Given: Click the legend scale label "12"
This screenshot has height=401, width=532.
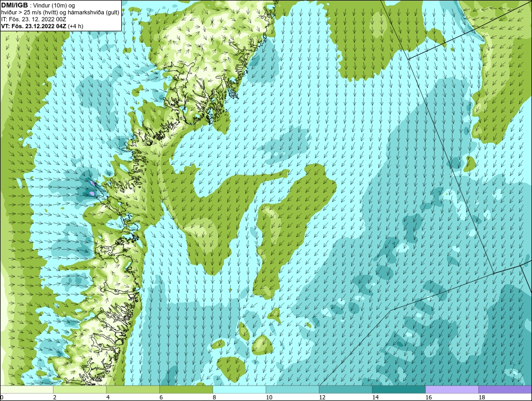Looking at the screenshot, I should pyautogui.click(x=322, y=397).
